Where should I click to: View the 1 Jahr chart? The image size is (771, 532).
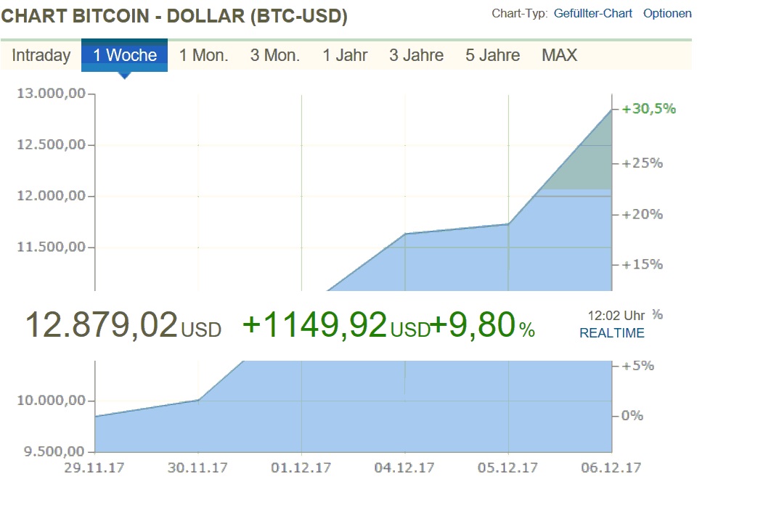pos(346,54)
